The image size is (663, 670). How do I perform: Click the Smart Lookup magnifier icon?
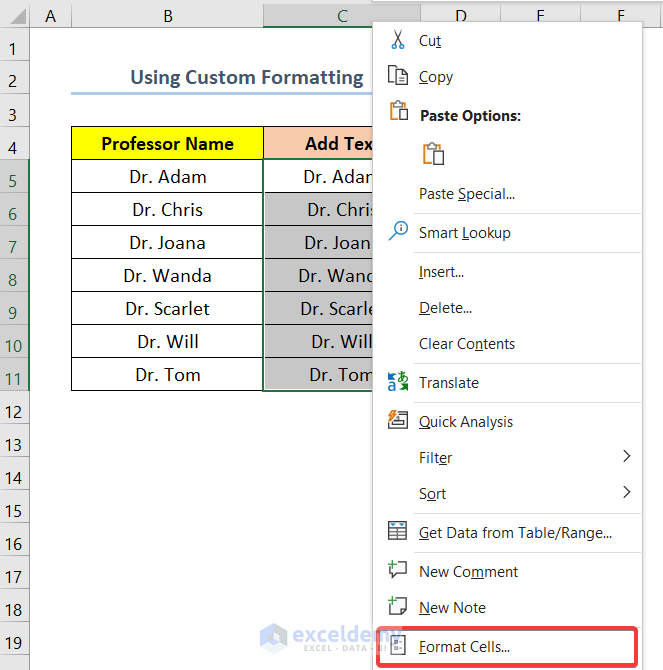pos(398,231)
